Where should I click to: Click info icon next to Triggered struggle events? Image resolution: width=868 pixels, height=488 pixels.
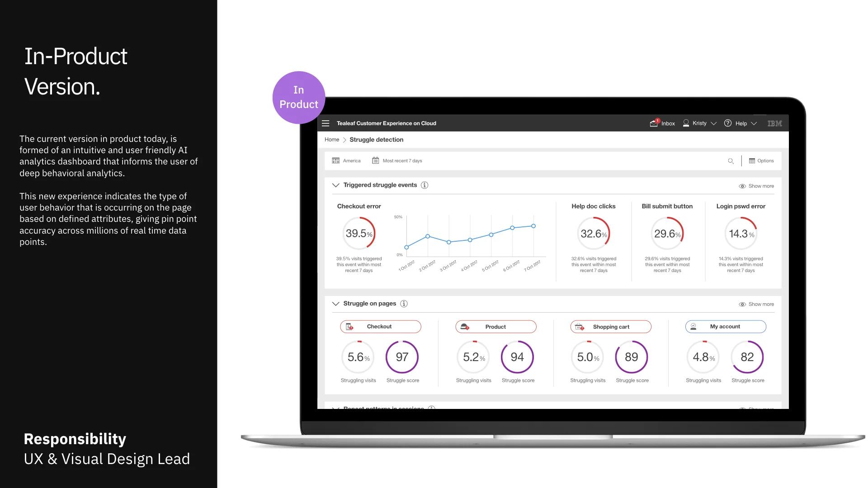coord(425,185)
